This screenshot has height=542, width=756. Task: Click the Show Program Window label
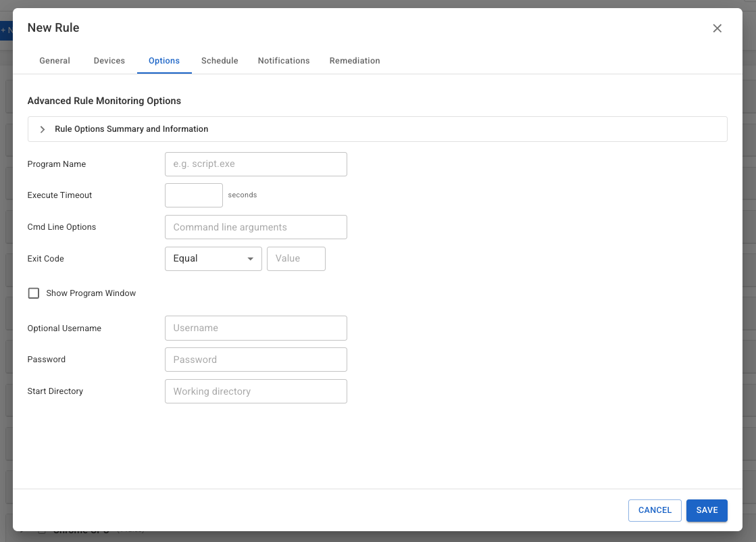91,293
